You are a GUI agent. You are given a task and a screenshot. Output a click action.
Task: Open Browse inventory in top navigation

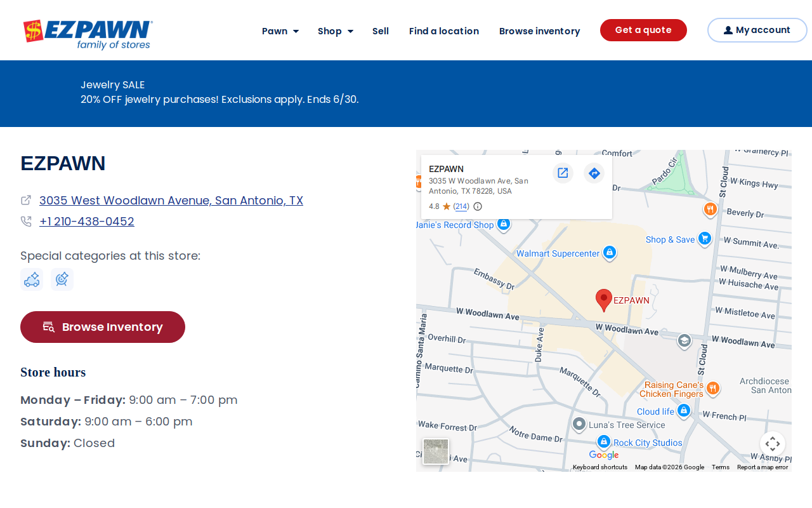coord(539,31)
